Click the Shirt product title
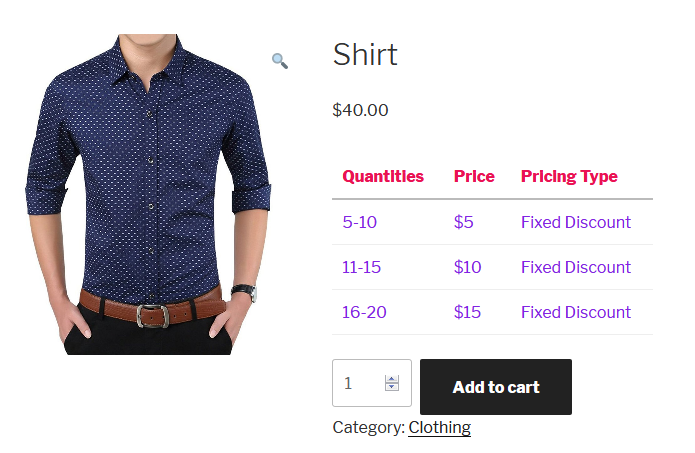Screen dimensions: 695x453 [x=365, y=55]
